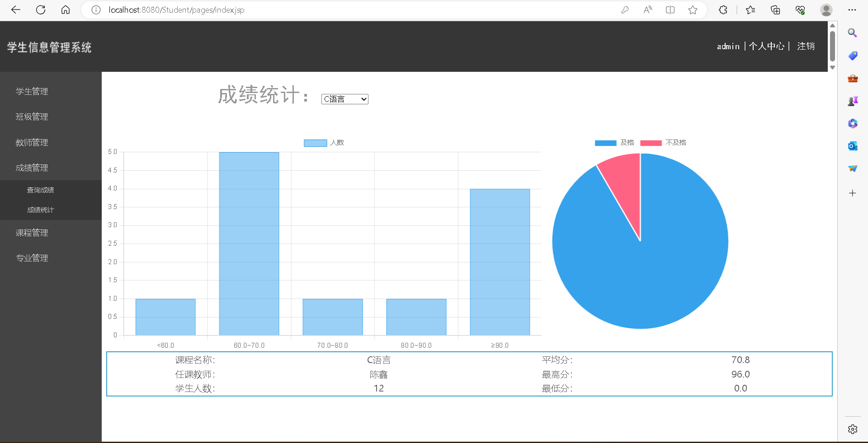This screenshot has height=443, width=868.
Task: Open the sidebar Tools briefcase icon
Action: pyautogui.click(x=853, y=78)
